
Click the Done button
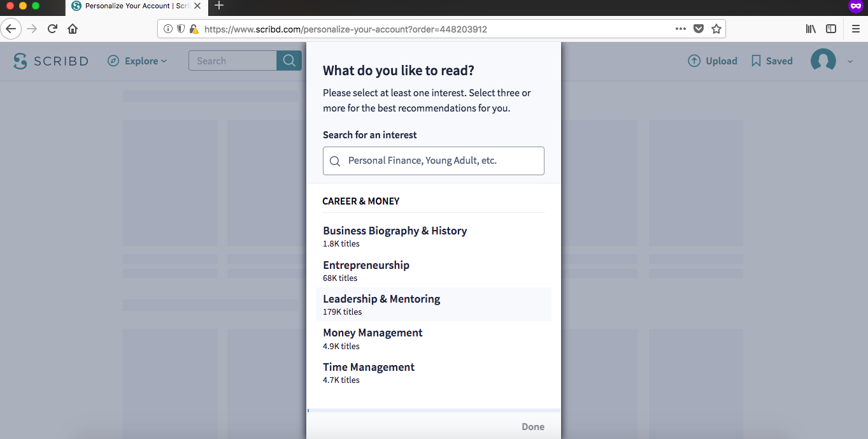[x=533, y=427]
